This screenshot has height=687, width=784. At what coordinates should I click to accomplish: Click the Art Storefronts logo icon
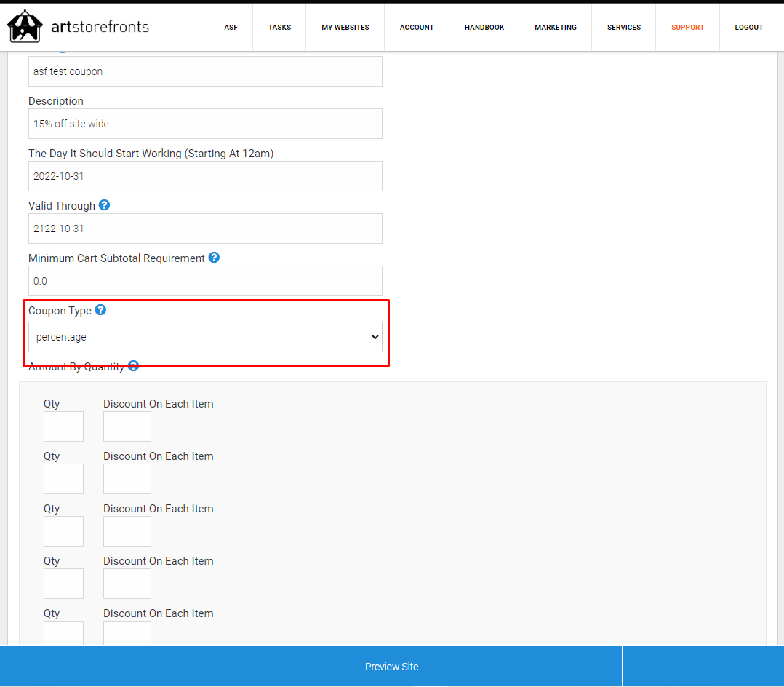point(25,26)
